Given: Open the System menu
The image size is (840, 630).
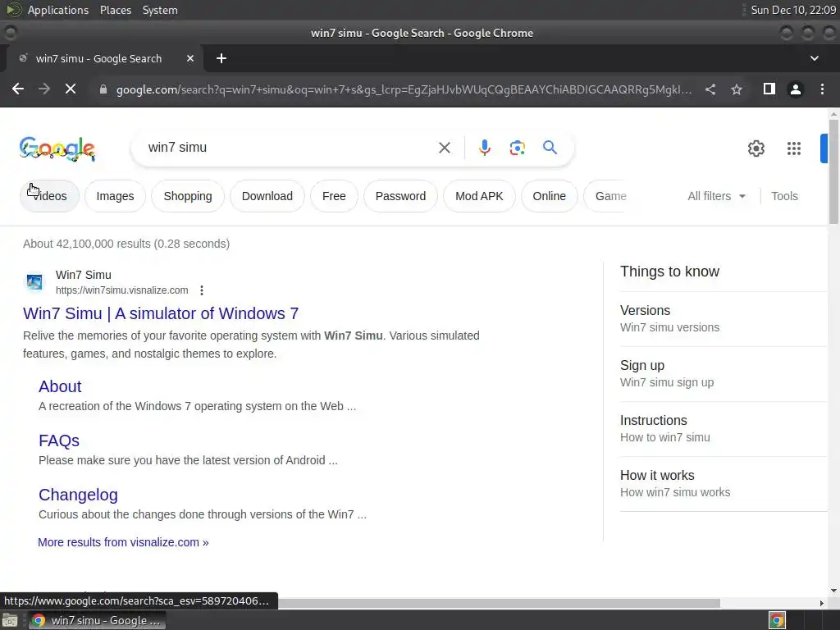Looking at the screenshot, I should (x=160, y=10).
